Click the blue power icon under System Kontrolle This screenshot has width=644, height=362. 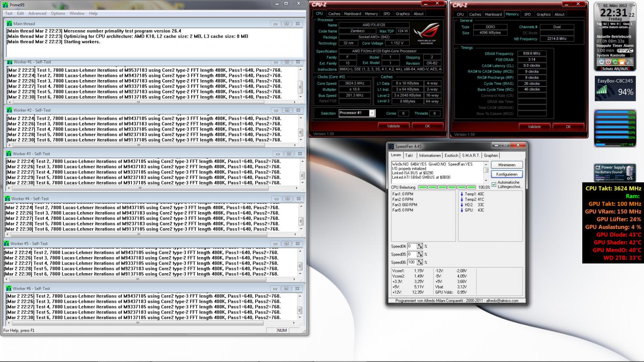coord(601,62)
